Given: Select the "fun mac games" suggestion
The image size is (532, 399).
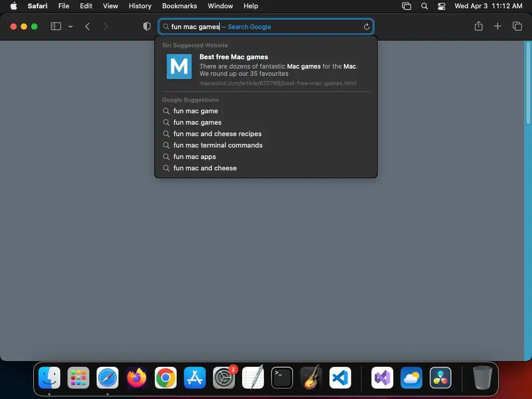Looking at the screenshot, I should click(x=266, y=123).
